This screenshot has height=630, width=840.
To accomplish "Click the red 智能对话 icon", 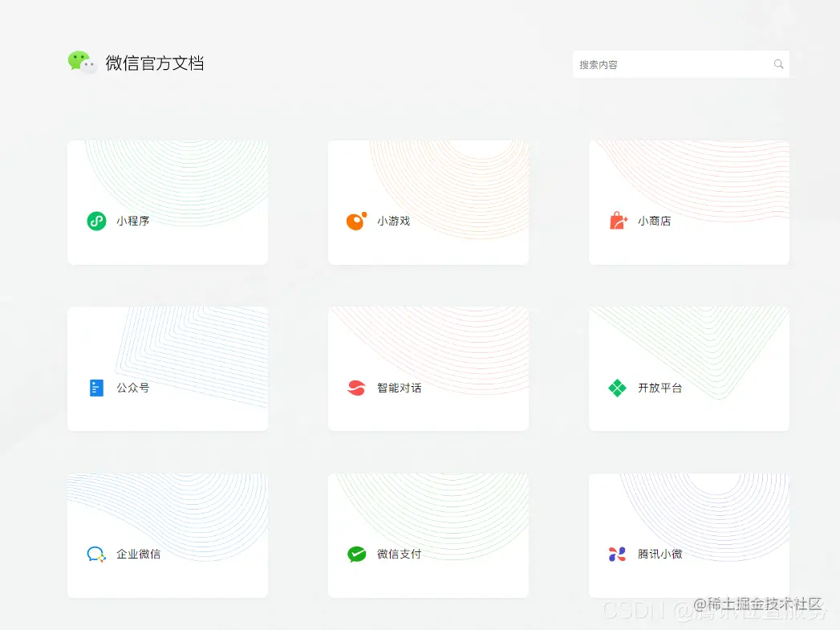I will pos(357,388).
